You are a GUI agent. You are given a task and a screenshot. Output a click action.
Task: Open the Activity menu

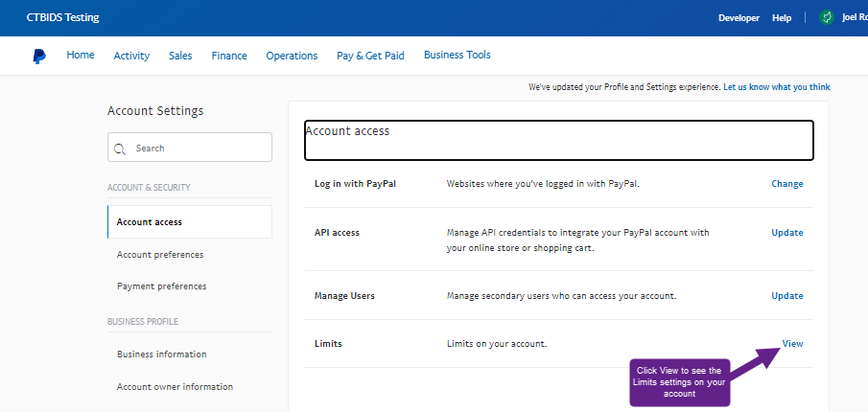click(131, 56)
